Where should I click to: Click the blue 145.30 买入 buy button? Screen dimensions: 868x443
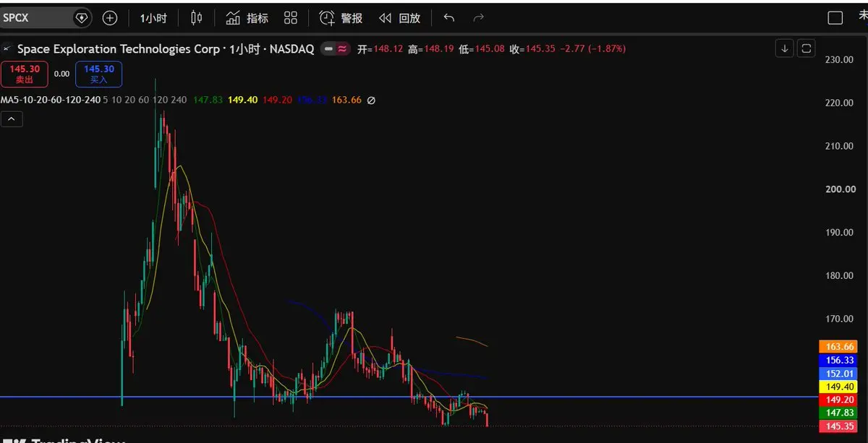[98, 74]
